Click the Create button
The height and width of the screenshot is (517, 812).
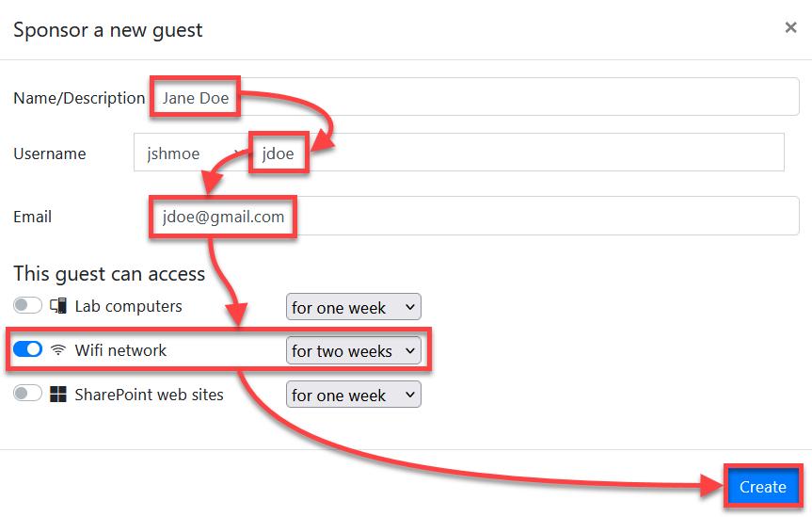(762, 487)
